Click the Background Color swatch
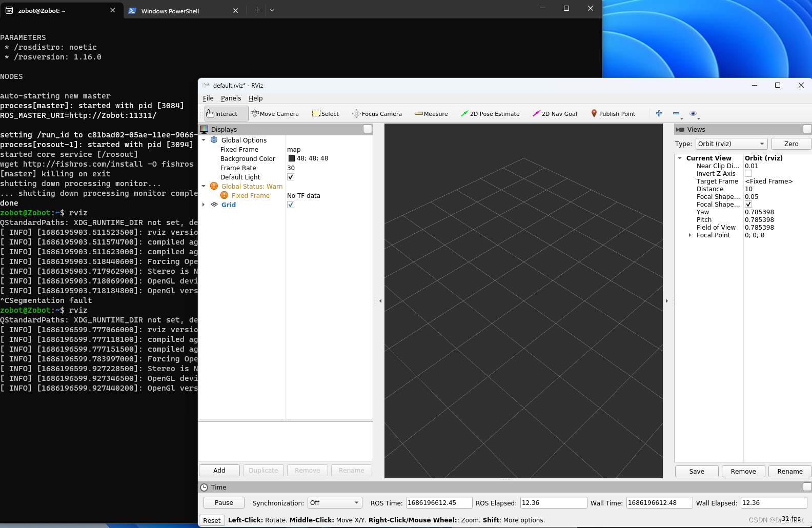This screenshot has width=812, height=528. tap(292, 158)
